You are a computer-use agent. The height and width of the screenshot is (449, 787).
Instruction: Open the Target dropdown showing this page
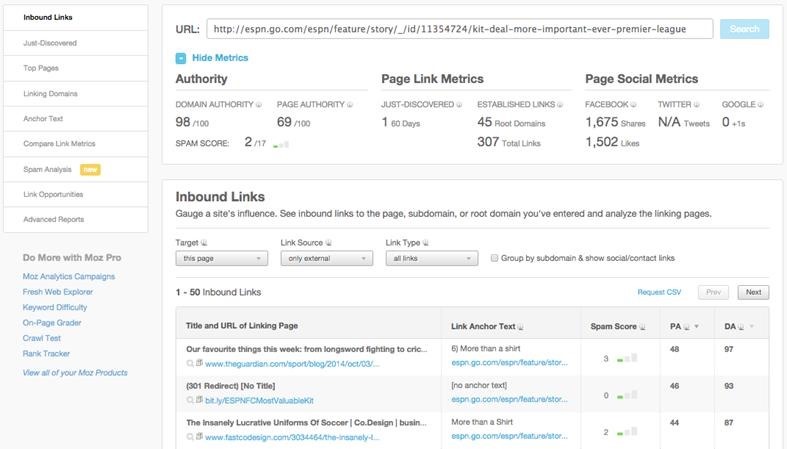(x=221, y=258)
